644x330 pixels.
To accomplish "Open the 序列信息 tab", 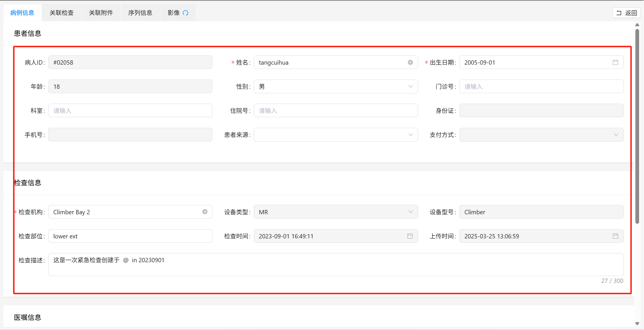I will pos(140,13).
